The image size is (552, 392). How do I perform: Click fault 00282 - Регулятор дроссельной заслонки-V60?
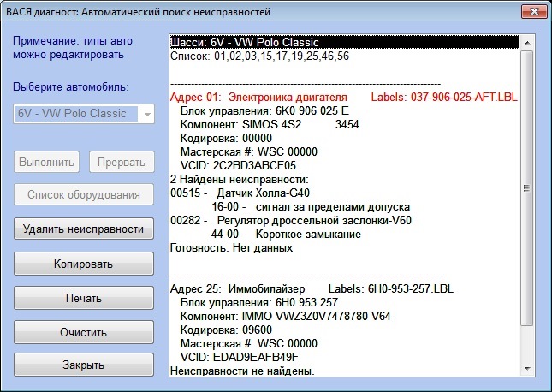pos(291,221)
